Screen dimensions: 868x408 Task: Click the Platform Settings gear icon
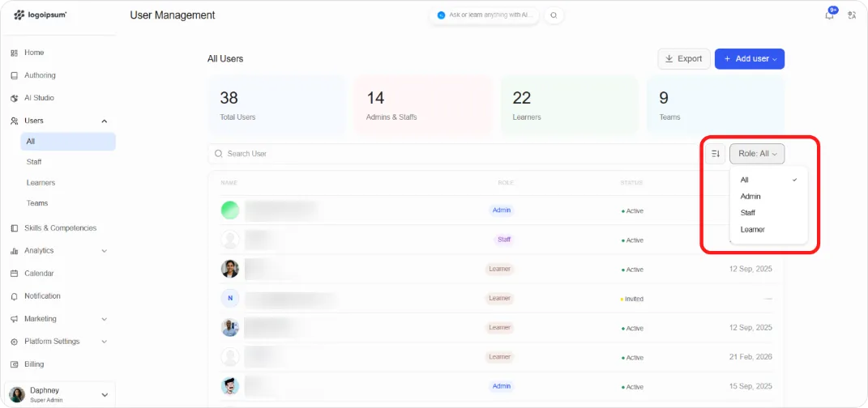point(15,342)
